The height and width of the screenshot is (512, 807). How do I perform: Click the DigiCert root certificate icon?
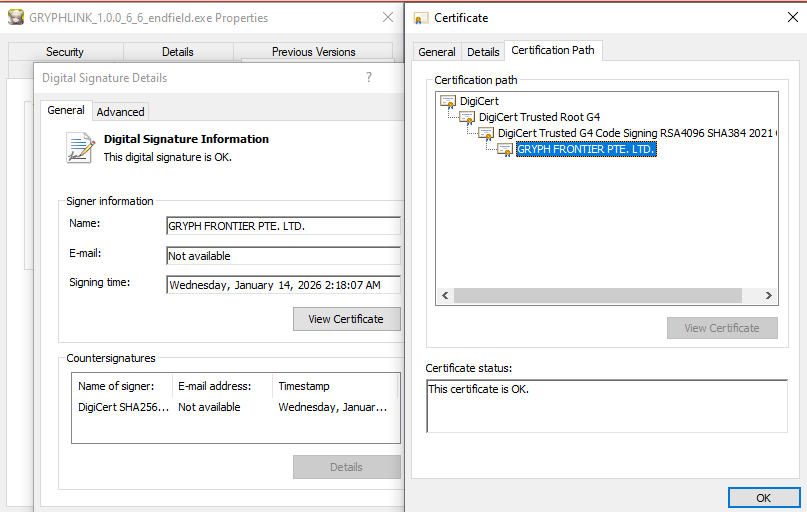pyautogui.click(x=448, y=101)
